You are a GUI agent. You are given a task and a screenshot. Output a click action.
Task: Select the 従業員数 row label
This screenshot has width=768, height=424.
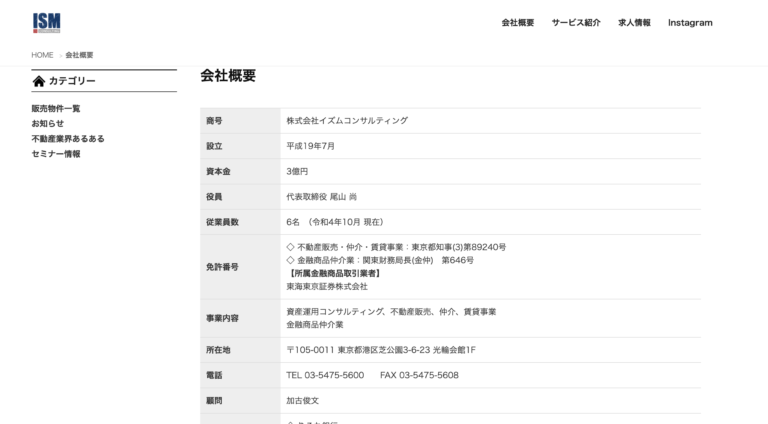point(222,222)
